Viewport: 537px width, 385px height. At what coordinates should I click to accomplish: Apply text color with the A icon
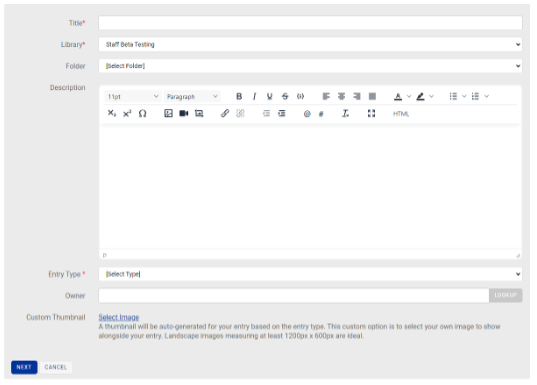coord(398,97)
